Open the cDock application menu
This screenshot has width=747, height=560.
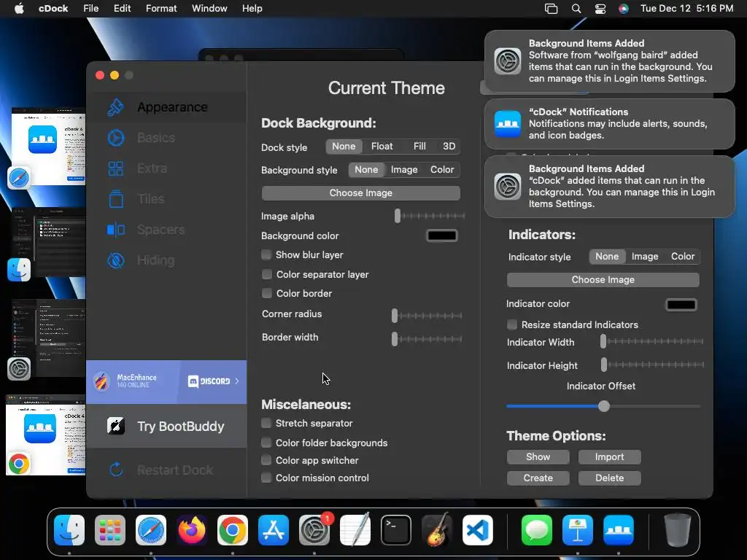coord(53,9)
